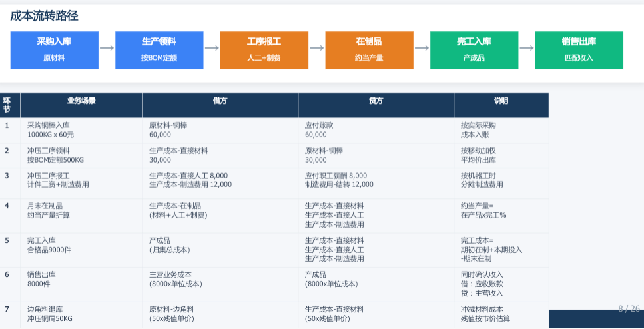Select the 借方 column header

point(220,105)
